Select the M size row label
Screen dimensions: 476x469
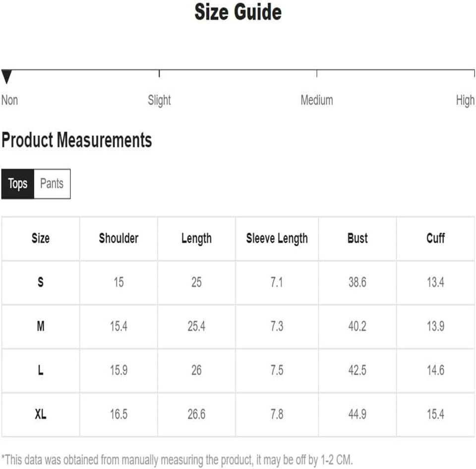(x=41, y=326)
